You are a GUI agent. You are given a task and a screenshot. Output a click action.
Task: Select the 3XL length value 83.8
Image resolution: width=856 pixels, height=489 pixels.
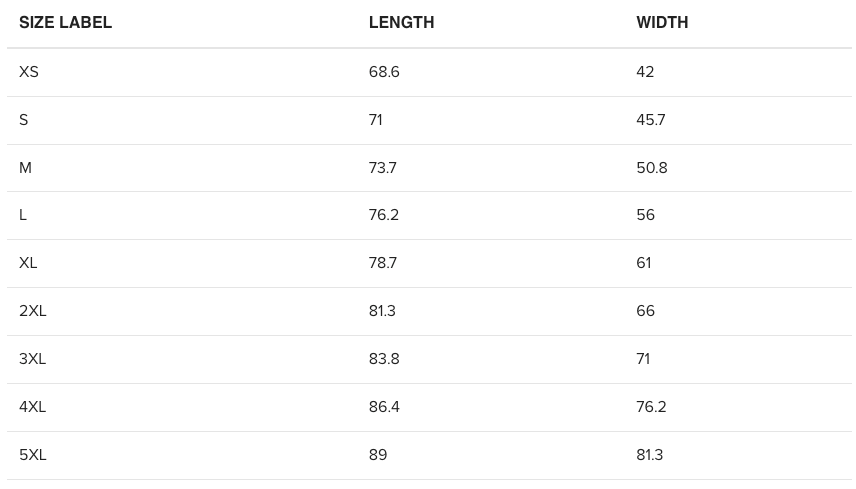point(384,359)
